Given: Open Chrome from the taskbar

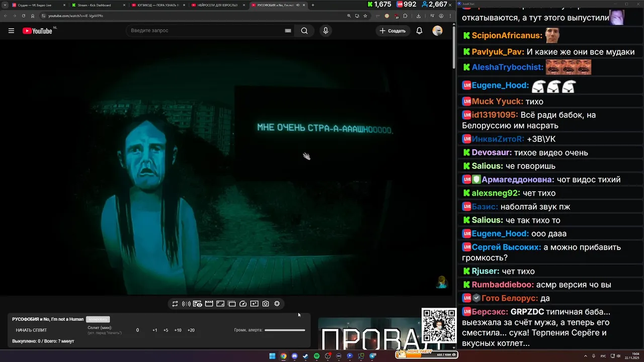Looking at the screenshot, I should click(x=283, y=356).
